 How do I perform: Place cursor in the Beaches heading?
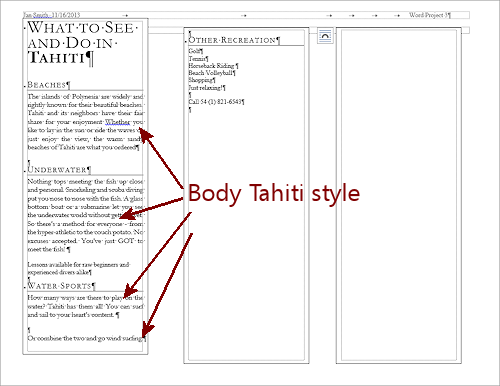[49, 85]
